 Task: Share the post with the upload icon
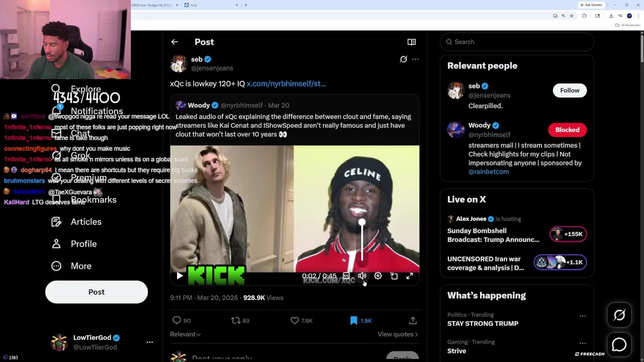click(413, 320)
